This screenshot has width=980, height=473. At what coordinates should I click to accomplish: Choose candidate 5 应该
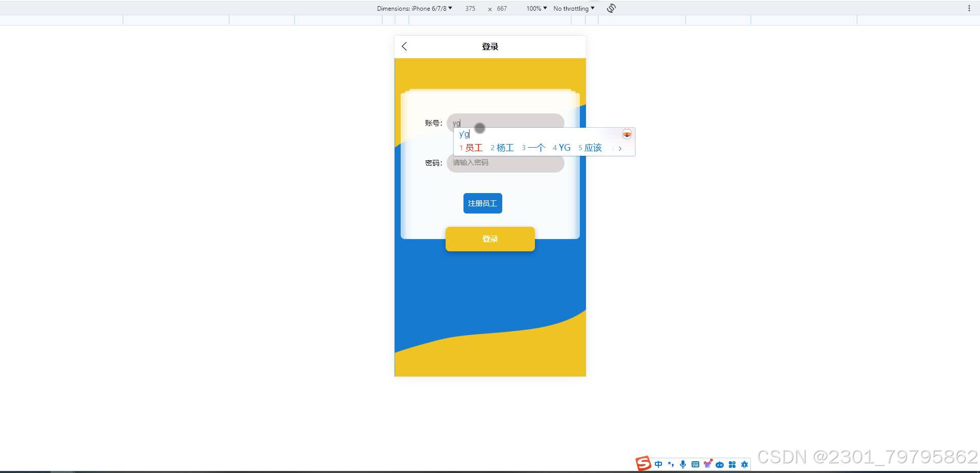(590, 148)
